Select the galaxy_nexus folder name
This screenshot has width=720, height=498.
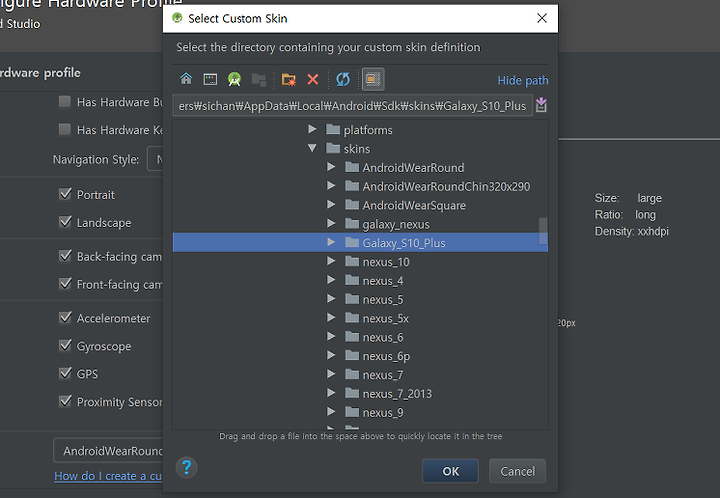point(396,224)
